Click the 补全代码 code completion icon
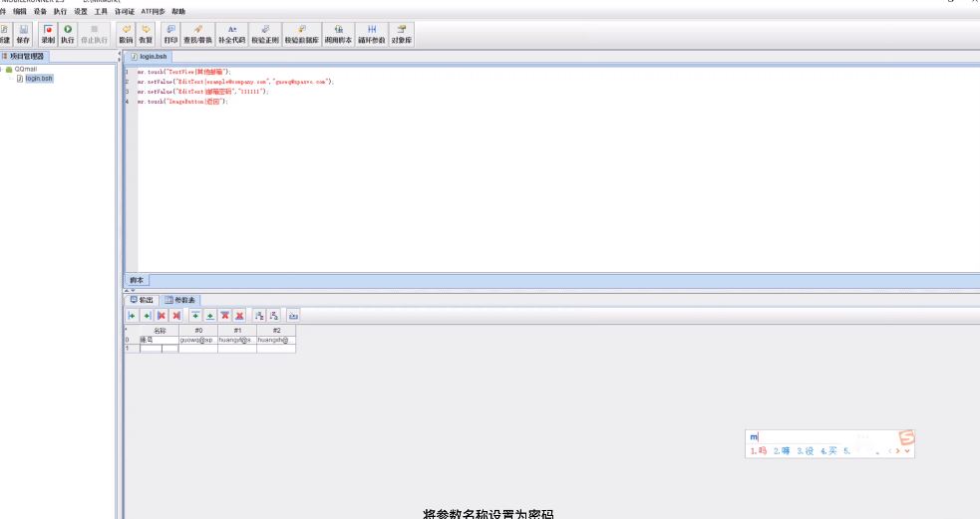This screenshot has width=980, height=519. 232,34
